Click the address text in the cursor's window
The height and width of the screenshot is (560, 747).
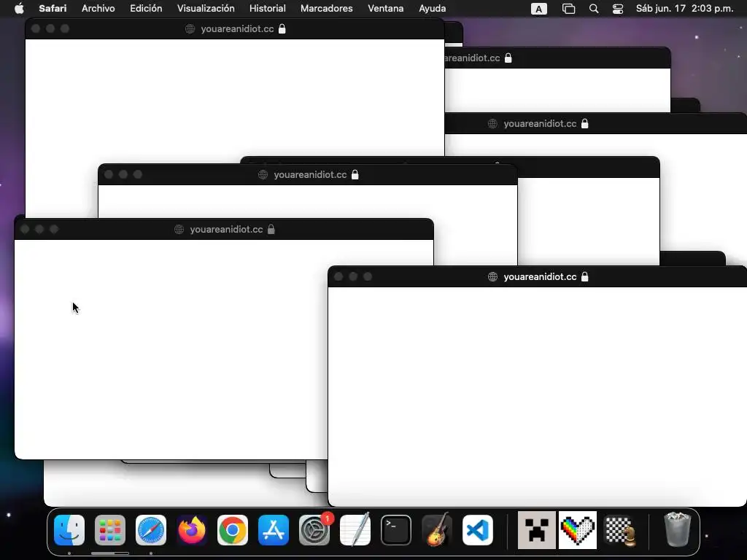226,230
